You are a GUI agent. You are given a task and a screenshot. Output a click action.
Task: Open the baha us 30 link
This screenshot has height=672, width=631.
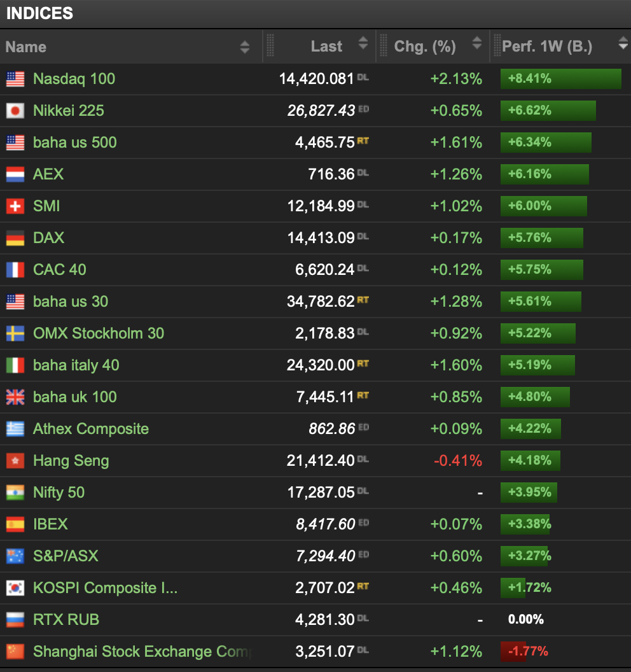71,301
